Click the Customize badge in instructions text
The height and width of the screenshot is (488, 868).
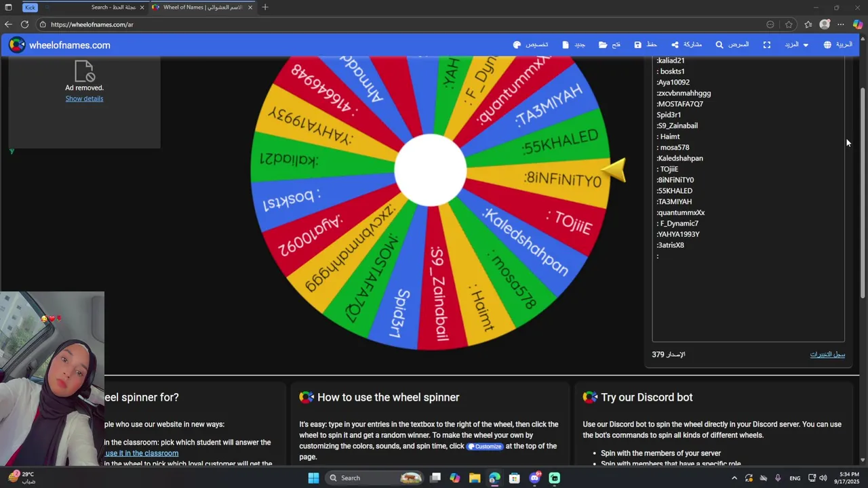coord(485,447)
